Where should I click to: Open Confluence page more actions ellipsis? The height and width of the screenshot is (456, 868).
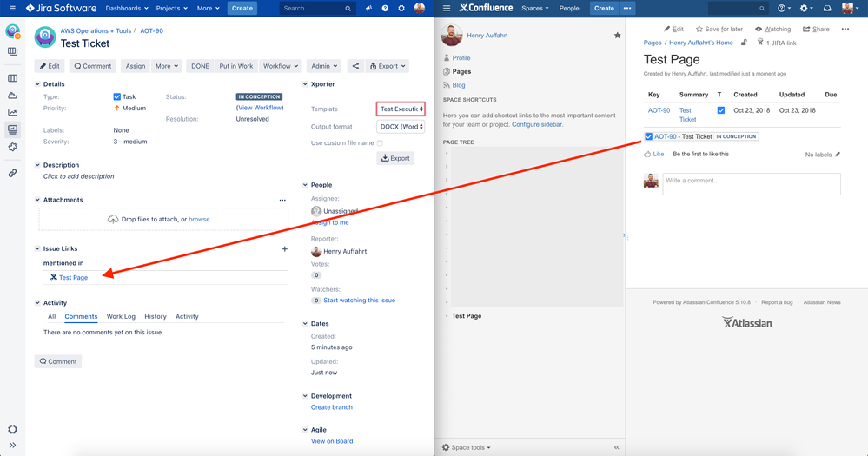pyautogui.click(x=845, y=29)
